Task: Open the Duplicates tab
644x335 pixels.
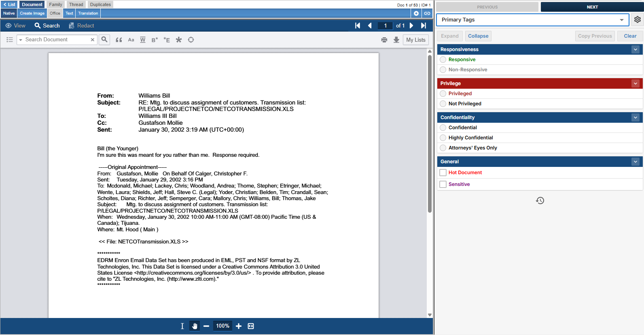Action: click(x=100, y=4)
